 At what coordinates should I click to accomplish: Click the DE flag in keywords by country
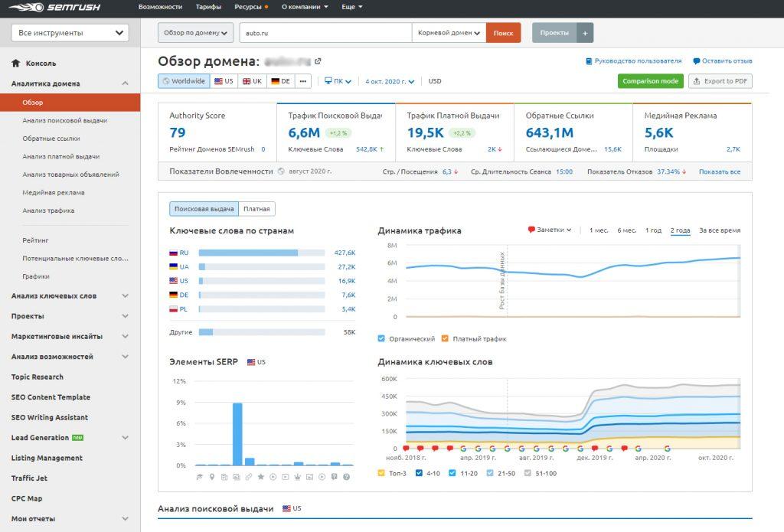(x=174, y=295)
